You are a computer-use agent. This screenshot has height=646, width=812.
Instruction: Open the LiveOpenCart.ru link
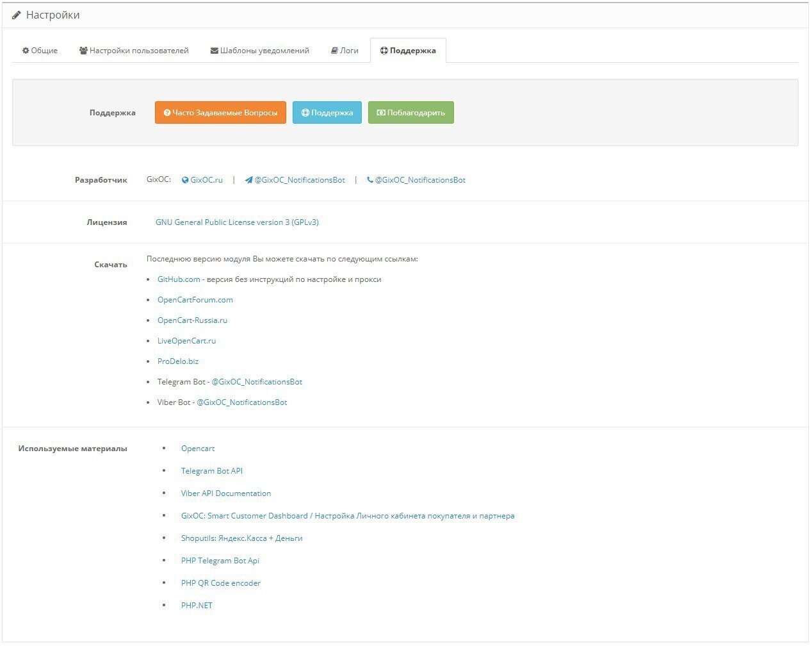point(186,341)
